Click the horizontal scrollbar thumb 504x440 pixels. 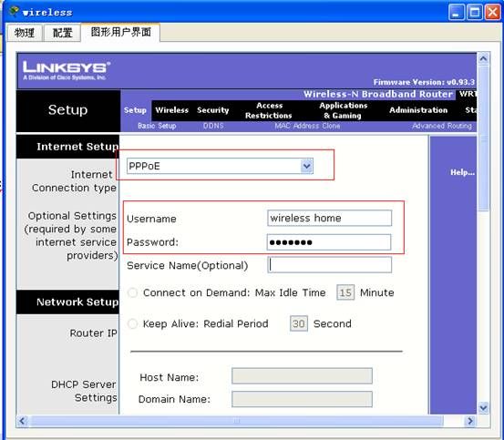pos(236,421)
